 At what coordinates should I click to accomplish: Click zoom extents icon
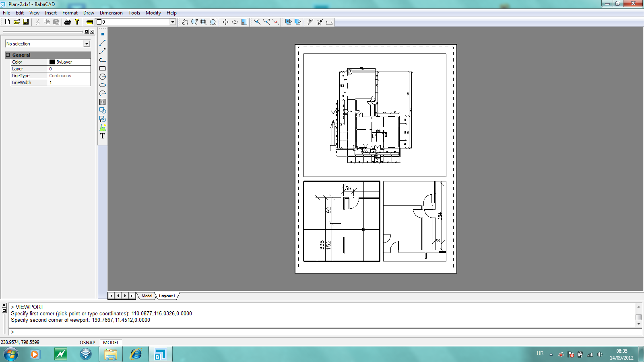coord(213,22)
